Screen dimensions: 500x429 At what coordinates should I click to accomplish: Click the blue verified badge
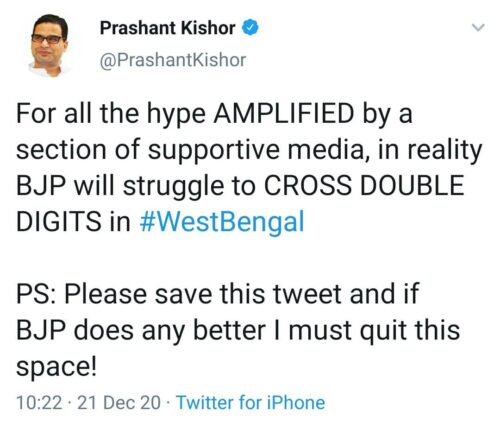point(250,28)
